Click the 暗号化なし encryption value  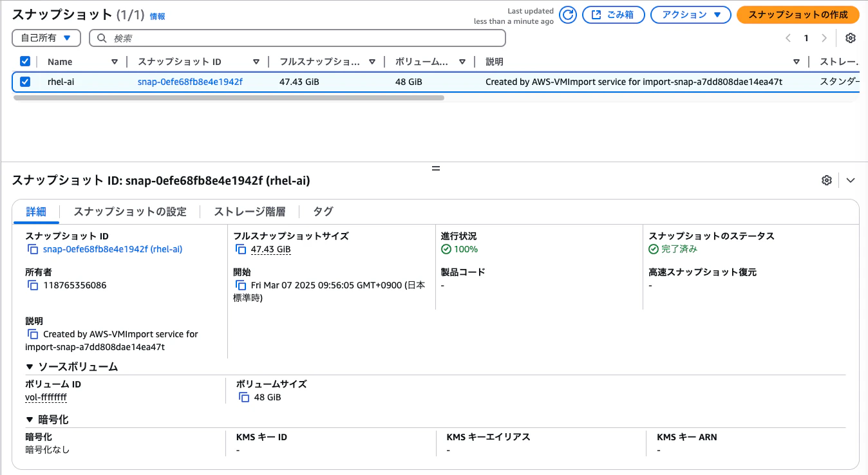click(x=47, y=450)
